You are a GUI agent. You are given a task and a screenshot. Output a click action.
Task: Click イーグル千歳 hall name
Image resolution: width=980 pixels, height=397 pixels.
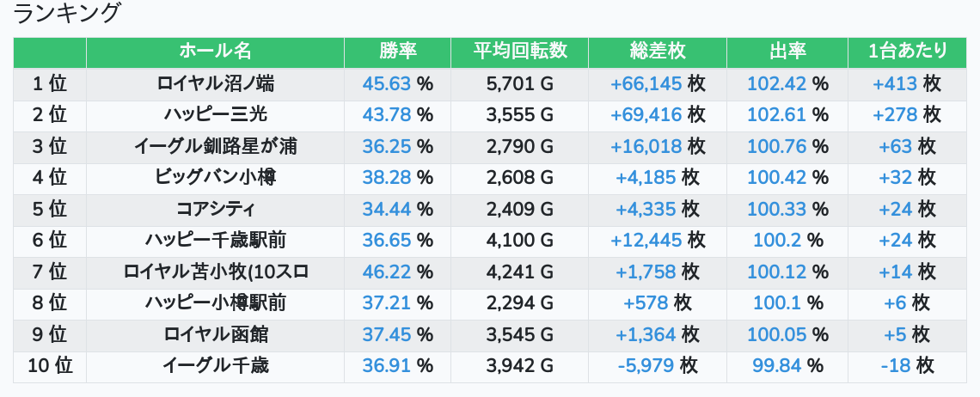(215, 365)
